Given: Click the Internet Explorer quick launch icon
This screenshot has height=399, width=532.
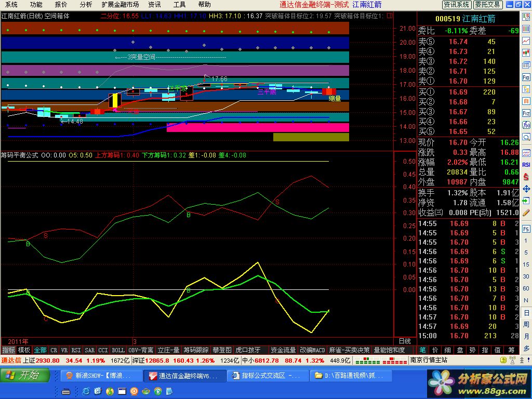Looking at the screenshot, I should (86, 392).
